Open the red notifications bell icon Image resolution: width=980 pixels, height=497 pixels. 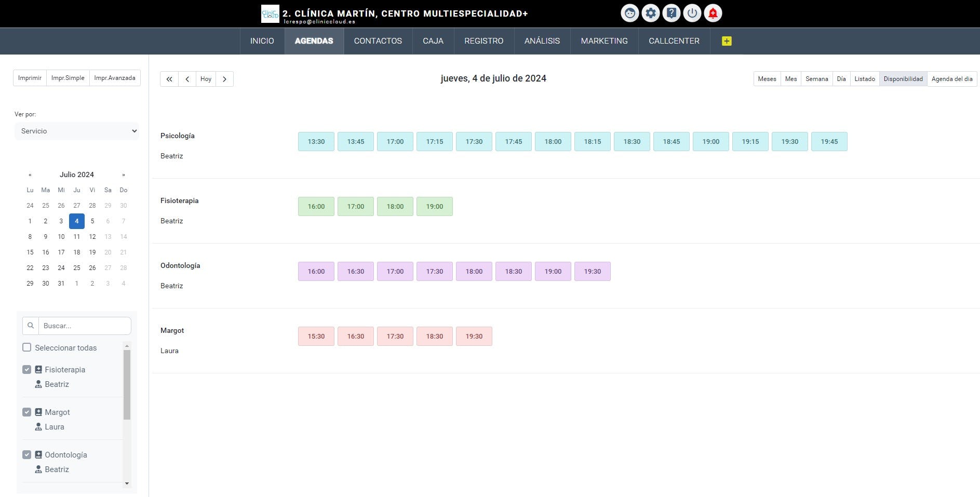tap(713, 12)
